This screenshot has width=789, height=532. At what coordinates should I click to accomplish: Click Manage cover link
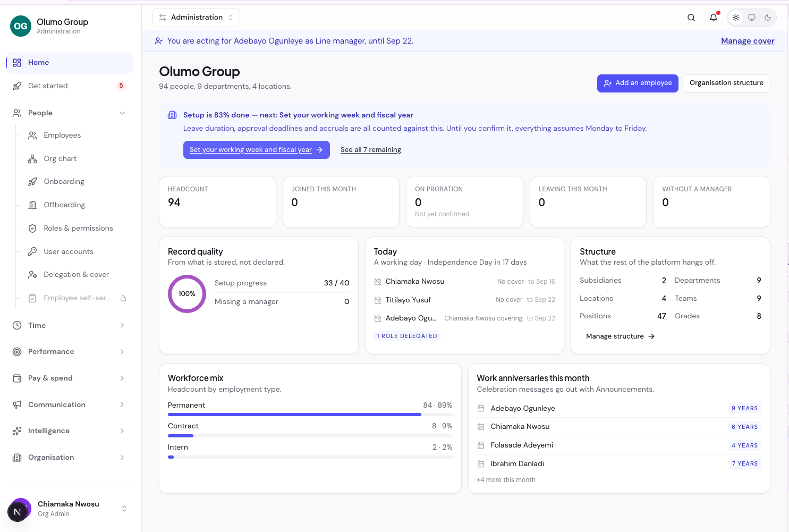[x=748, y=41]
